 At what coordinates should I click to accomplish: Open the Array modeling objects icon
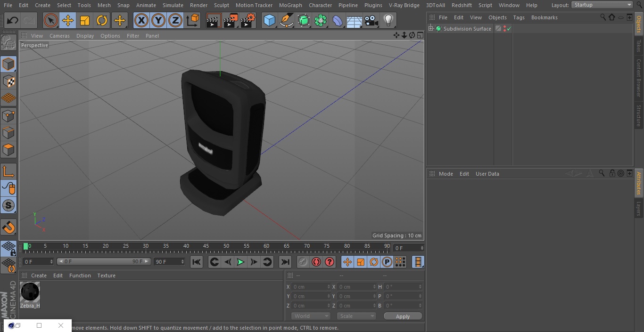coord(321,20)
